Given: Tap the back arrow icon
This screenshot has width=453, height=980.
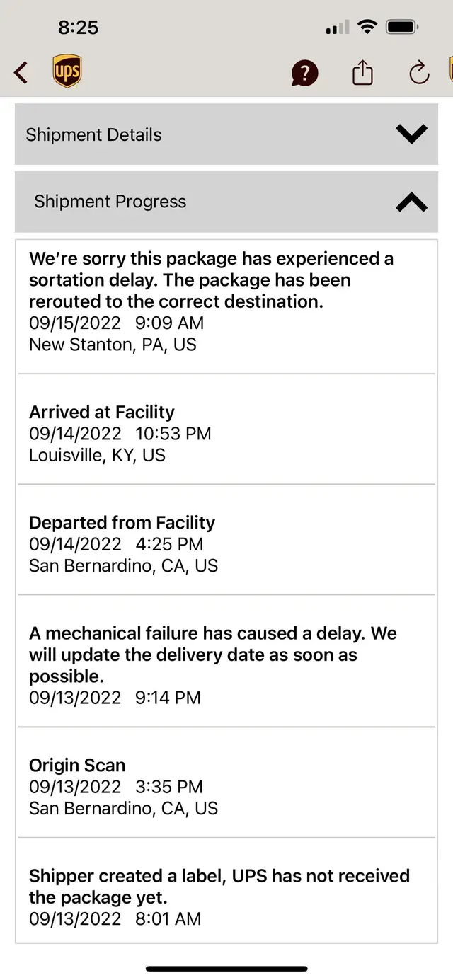Looking at the screenshot, I should [x=21, y=72].
